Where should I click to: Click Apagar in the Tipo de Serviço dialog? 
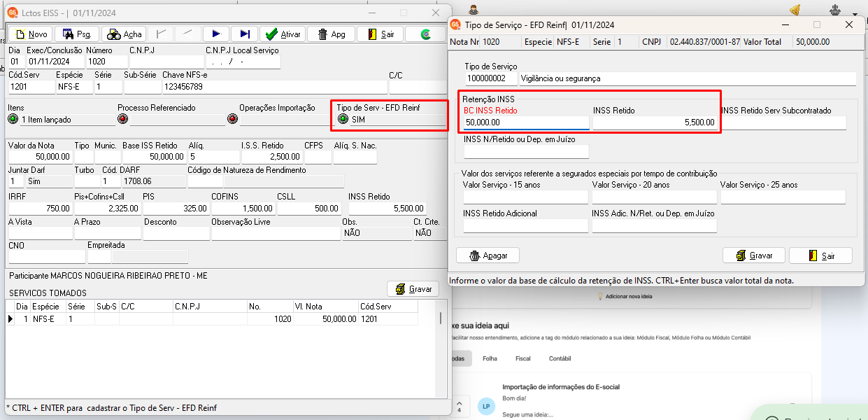(488, 255)
